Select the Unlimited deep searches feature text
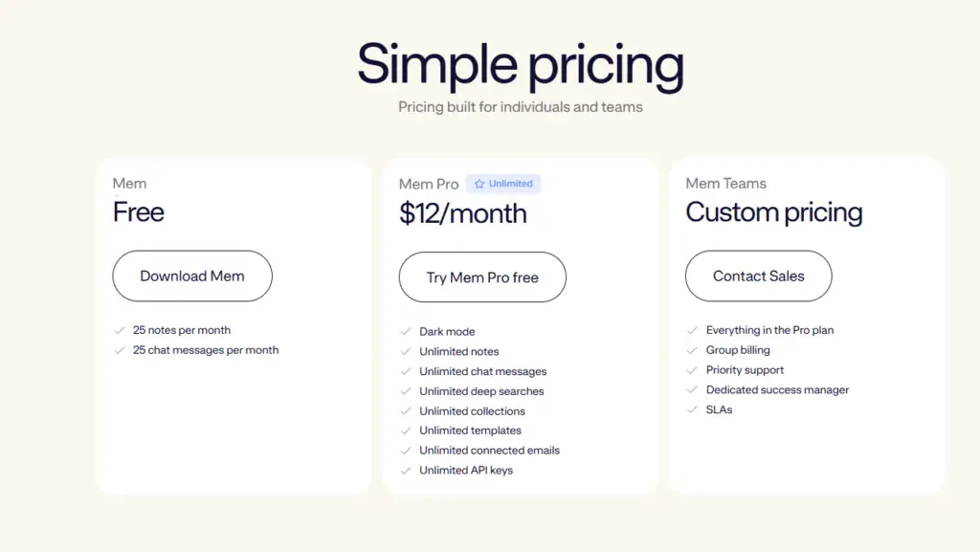 point(481,391)
